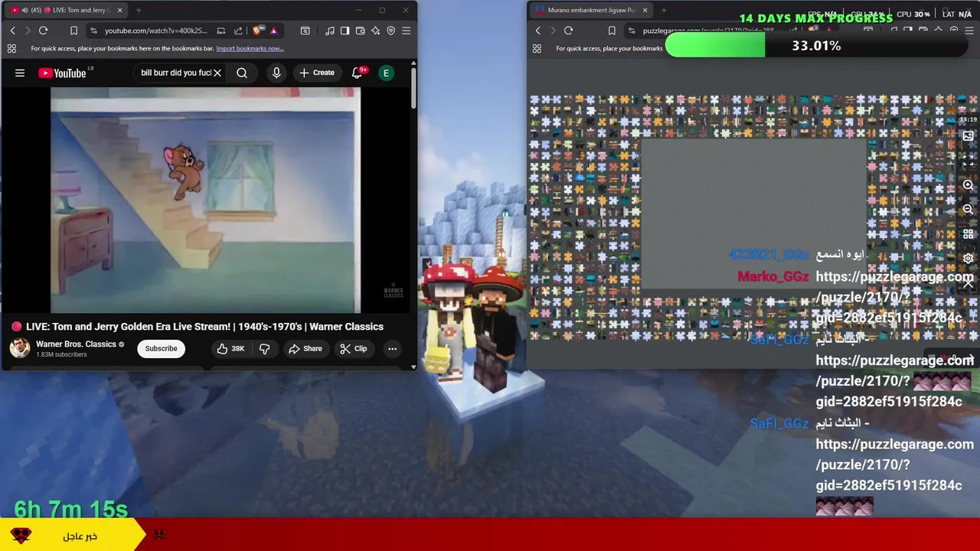This screenshot has width=980, height=551.
Task: Click Marko_GGz puzzlegarage chat link
Action: click(893, 297)
